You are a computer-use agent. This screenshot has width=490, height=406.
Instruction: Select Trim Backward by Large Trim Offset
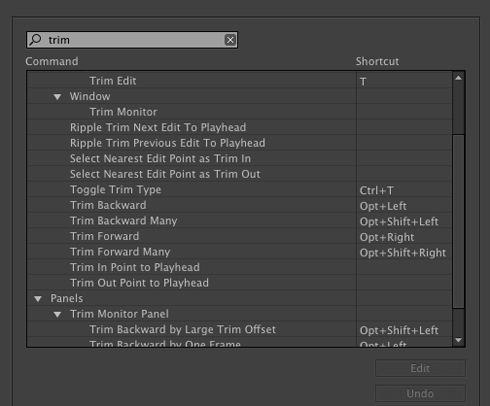pos(183,329)
